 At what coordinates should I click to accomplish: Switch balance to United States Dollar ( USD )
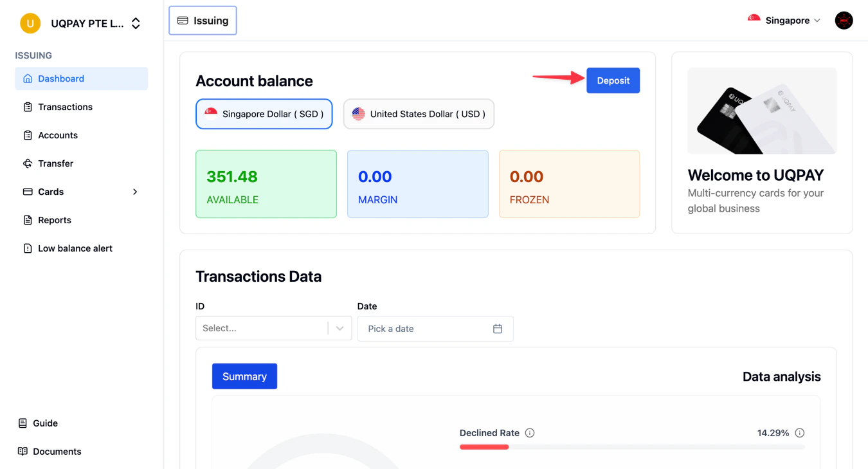[419, 114]
